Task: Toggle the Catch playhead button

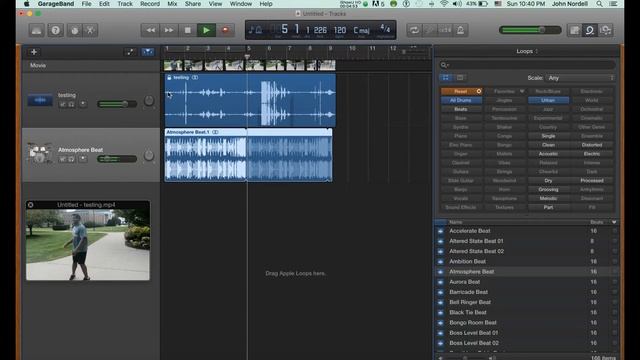Action: 148,52
